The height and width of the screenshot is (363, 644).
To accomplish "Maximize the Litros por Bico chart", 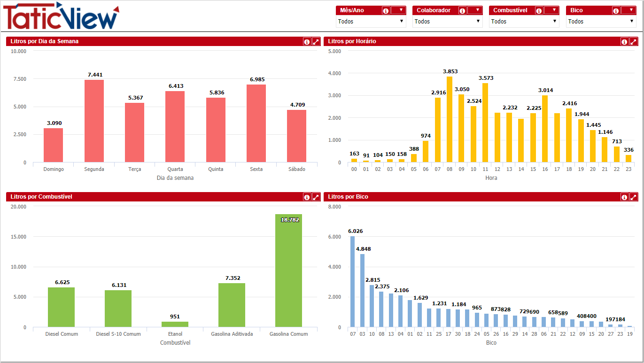I will [634, 197].
